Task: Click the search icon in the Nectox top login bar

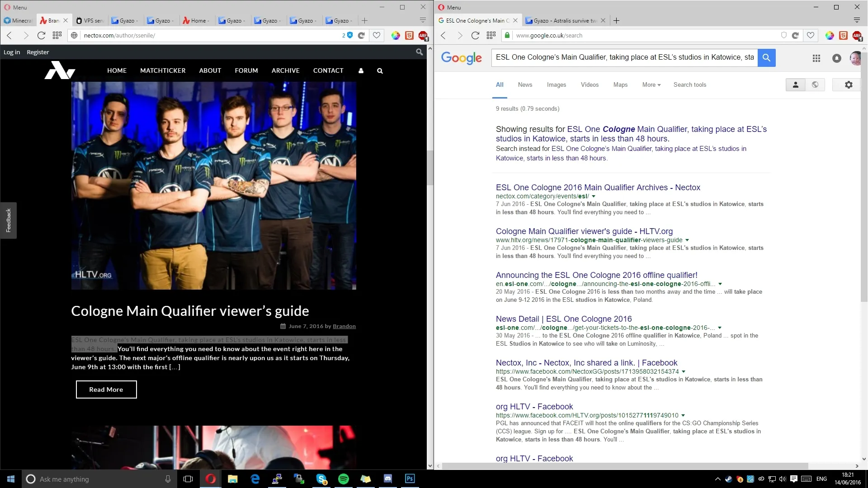Action: [x=420, y=52]
